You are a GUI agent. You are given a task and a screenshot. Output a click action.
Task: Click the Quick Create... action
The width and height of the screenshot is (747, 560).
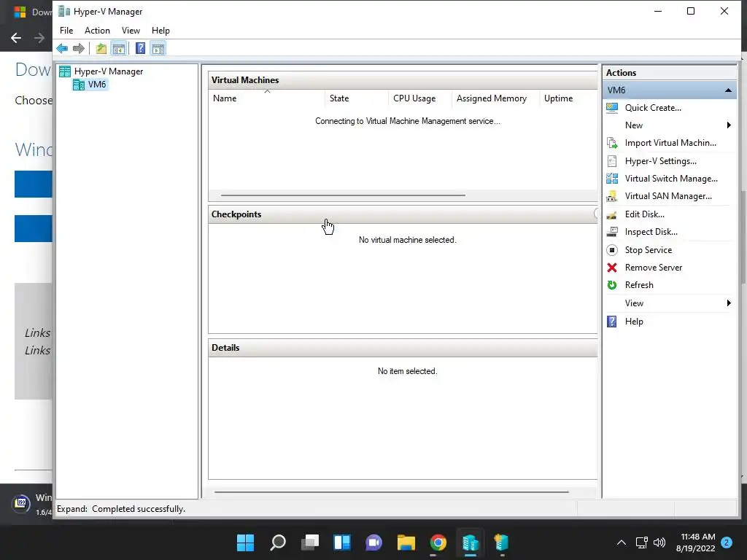coord(653,108)
